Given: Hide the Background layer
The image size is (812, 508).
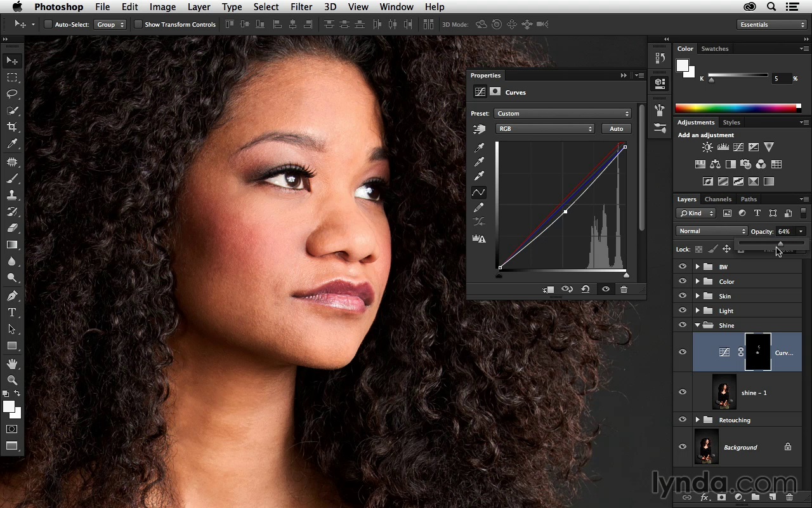Looking at the screenshot, I should click(683, 447).
